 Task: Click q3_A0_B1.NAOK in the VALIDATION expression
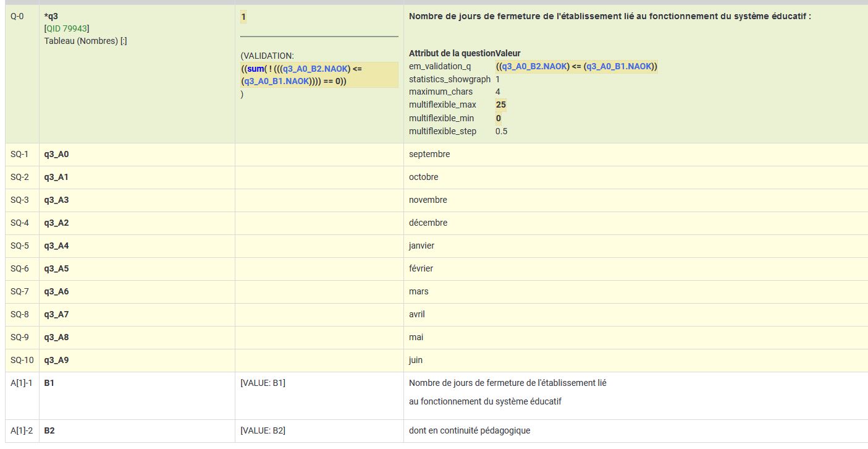tap(274, 81)
